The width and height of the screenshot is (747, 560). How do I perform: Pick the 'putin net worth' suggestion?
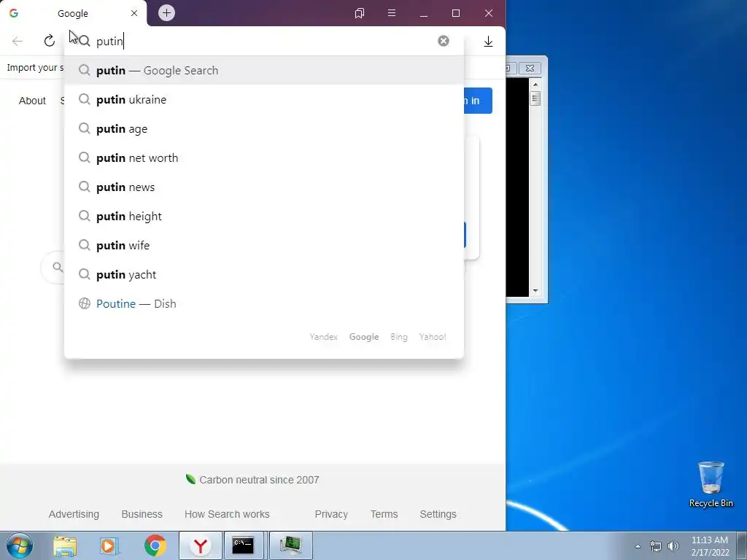264,157
